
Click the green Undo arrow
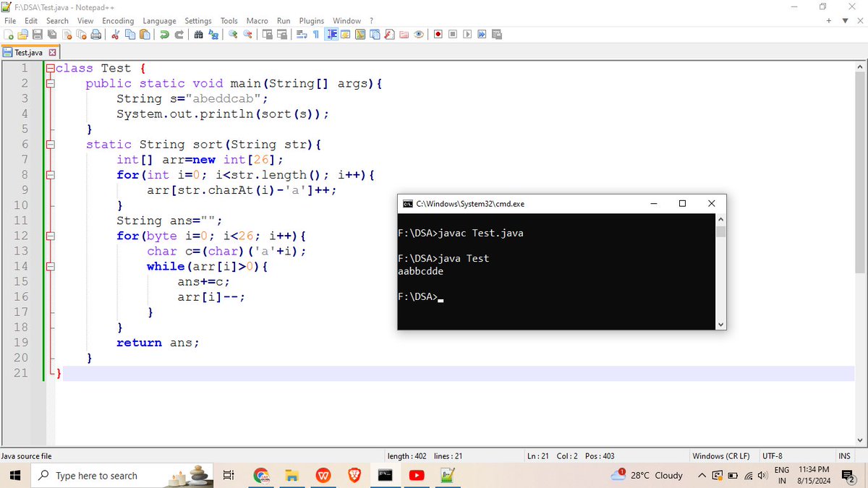pyautogui.click(x=164, y=35)
